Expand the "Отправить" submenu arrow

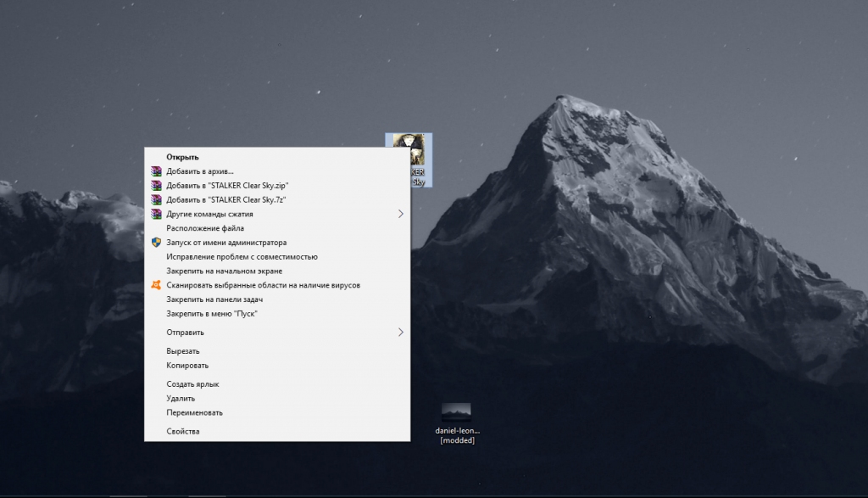pyautogui.click(x=401, y=333)
